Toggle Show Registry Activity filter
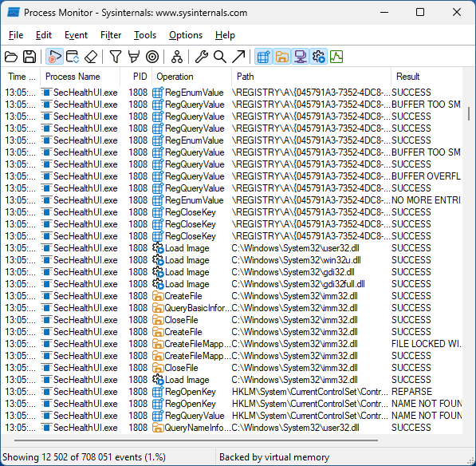The height and width of the screenshot is (466, 476). click(263, 57)
